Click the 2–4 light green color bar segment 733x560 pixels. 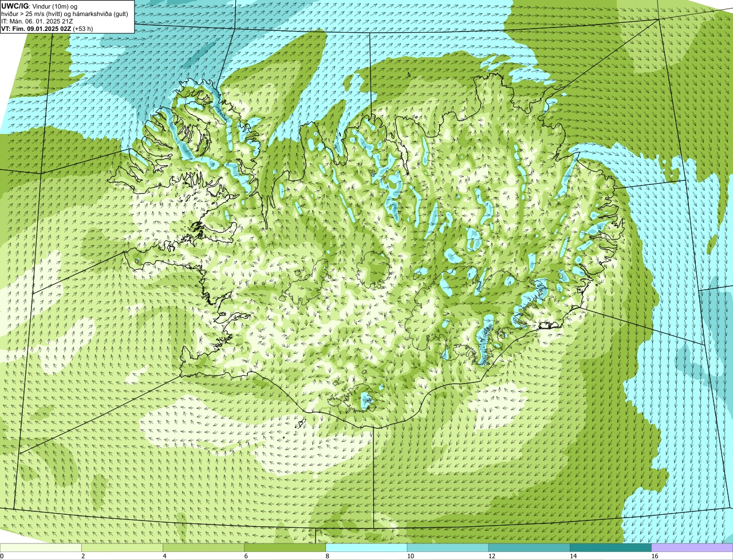point(122,548)
